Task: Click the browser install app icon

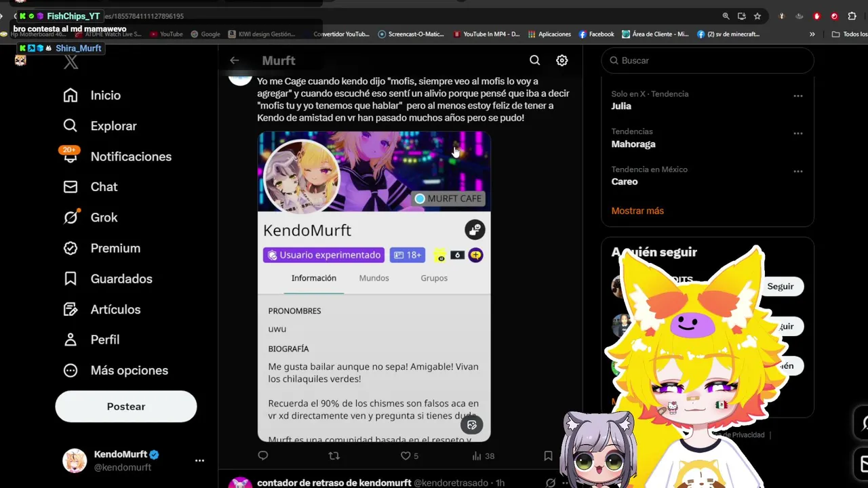Action: pyautogui.click(x=742, y=16)
